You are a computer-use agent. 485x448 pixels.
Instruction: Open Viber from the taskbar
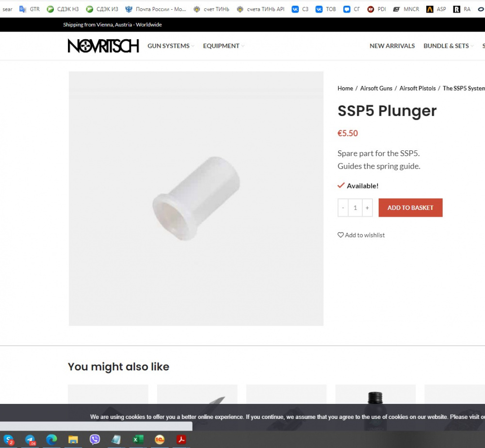[95, 439]
